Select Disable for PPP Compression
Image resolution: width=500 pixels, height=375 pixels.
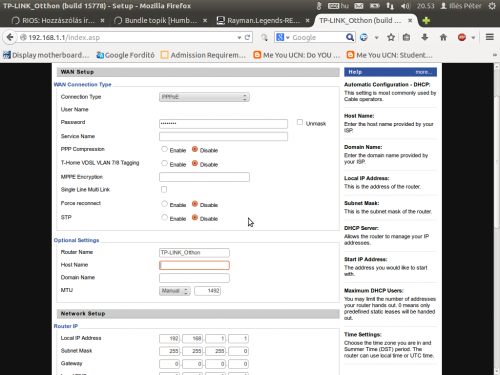(x=195, y=149)
